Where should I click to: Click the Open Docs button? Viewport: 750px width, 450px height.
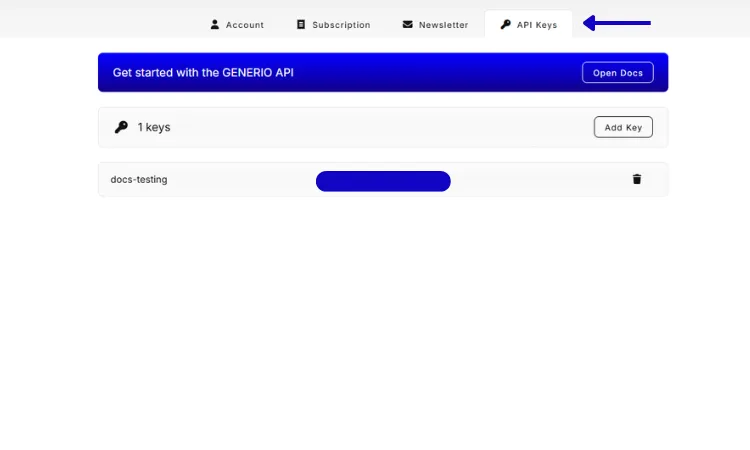point(618,73)
